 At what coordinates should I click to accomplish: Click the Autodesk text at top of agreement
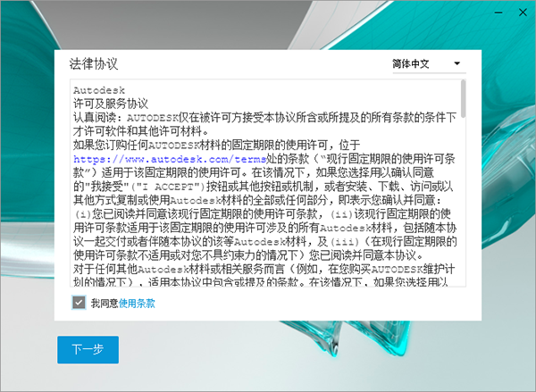pyautogui.click(x=99, y=90)
